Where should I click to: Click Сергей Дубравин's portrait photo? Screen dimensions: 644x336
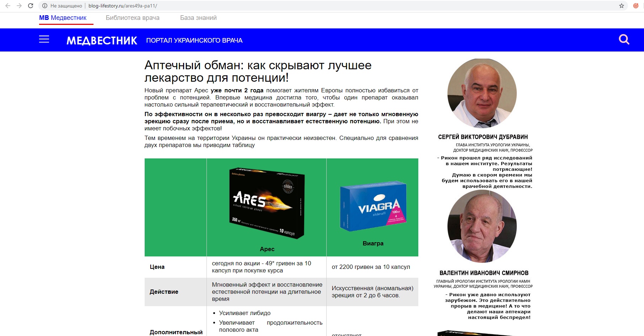tap(482, 94)
